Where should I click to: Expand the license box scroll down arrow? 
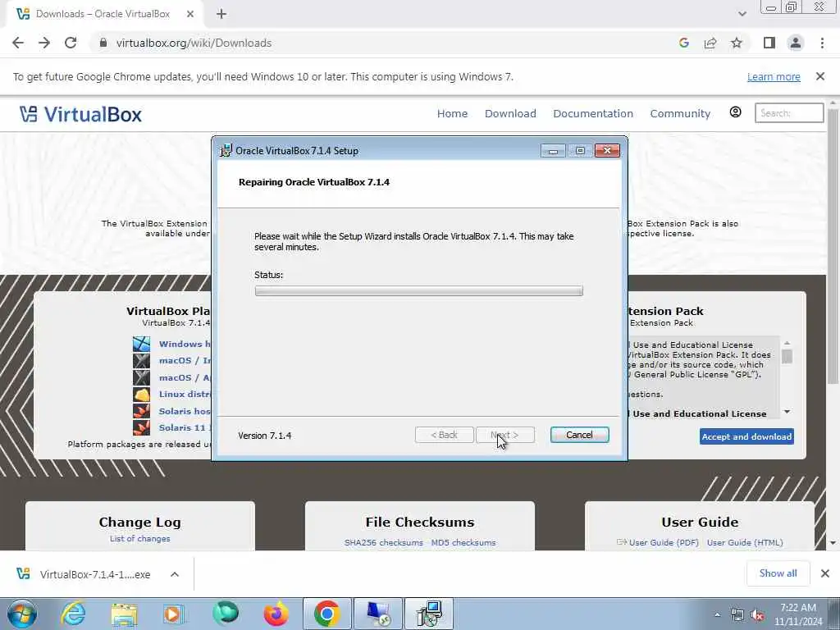point(787,412)
